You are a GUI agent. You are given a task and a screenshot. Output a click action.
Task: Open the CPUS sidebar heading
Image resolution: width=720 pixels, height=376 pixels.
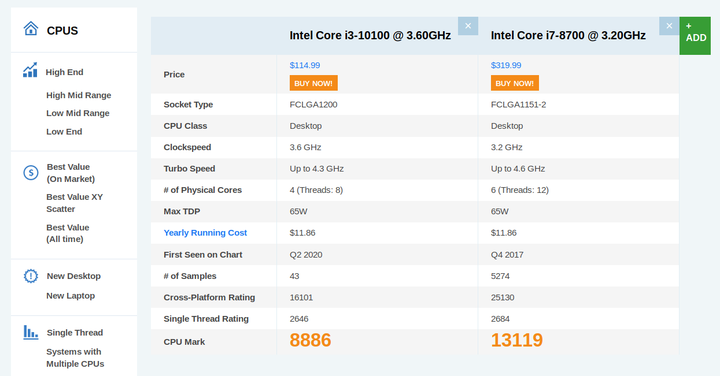62,31
